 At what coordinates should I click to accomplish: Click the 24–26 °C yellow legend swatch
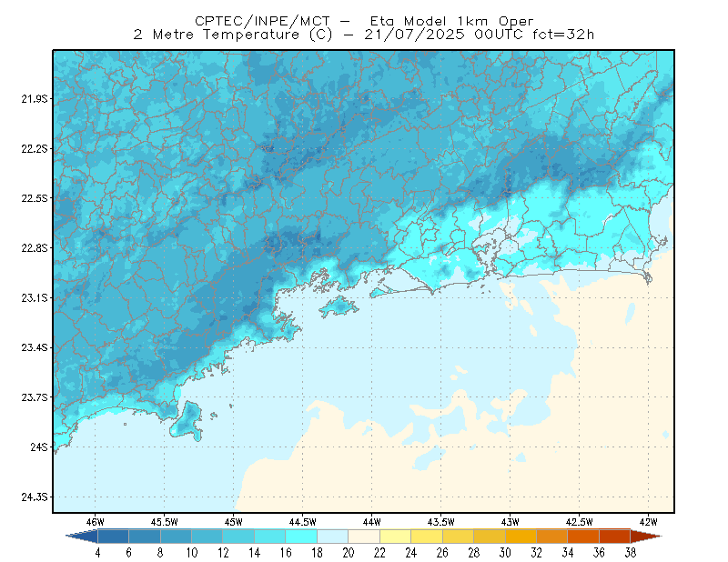427,537
